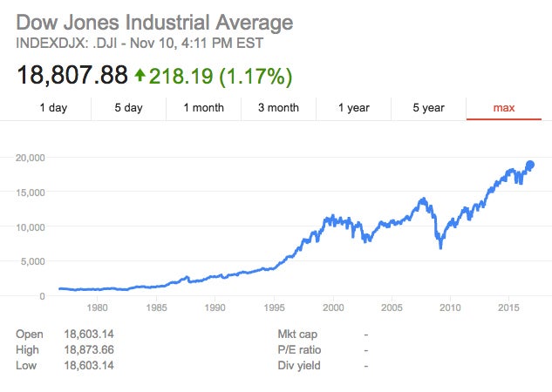Choose the 1 year tab
552x392 pixels.
[353, 108]
